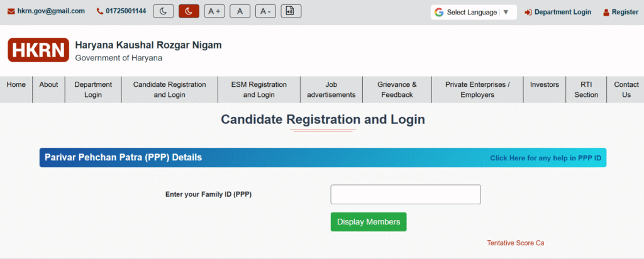Viewport: 644px width, 259px height.
Task: Click 'Click Here for any help in PPP ID'
Action: tap(546, 158)
